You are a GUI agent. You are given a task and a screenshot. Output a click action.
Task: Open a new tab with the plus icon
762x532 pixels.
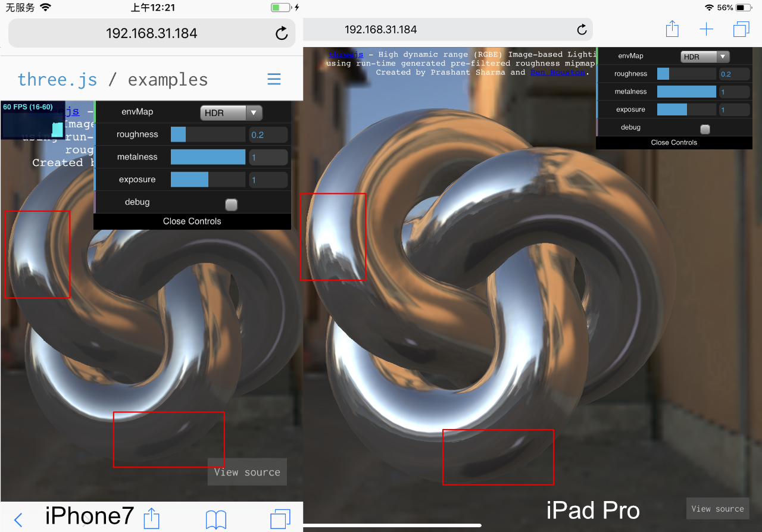(706, 29)
